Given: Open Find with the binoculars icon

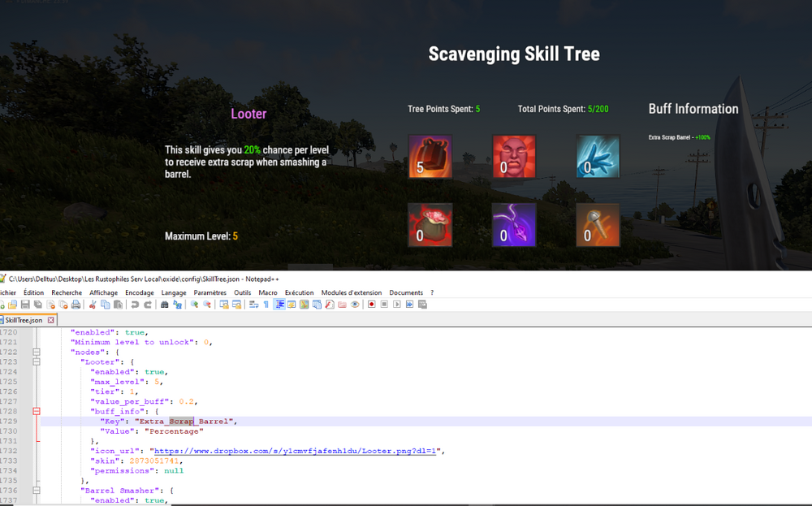Looking at the screenshot, I should coord(165,305).
